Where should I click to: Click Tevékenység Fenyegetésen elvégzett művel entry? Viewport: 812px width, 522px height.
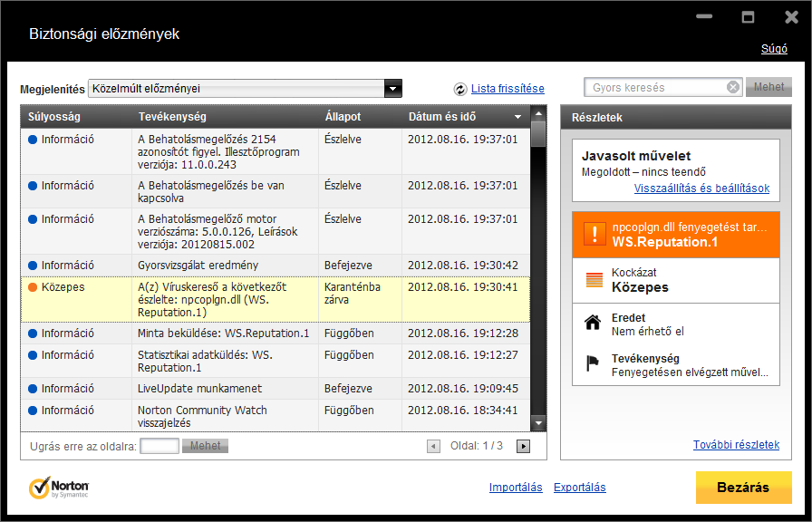(676, 365)
